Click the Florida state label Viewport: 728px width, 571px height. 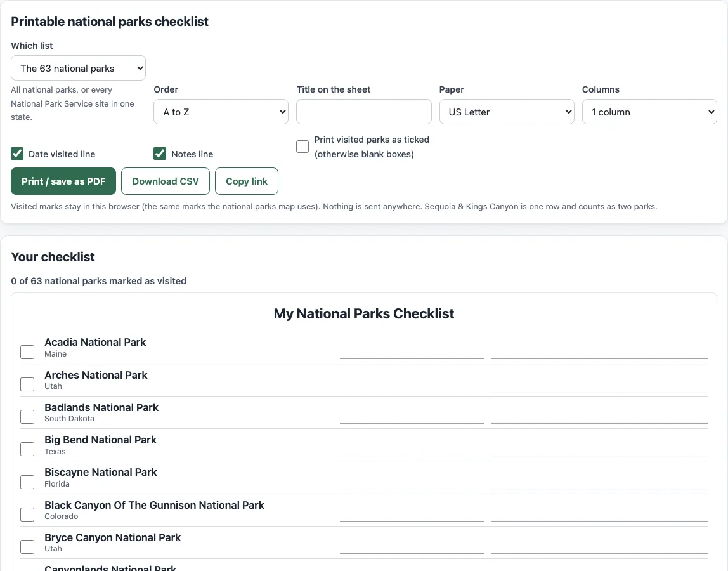point(56,484)
